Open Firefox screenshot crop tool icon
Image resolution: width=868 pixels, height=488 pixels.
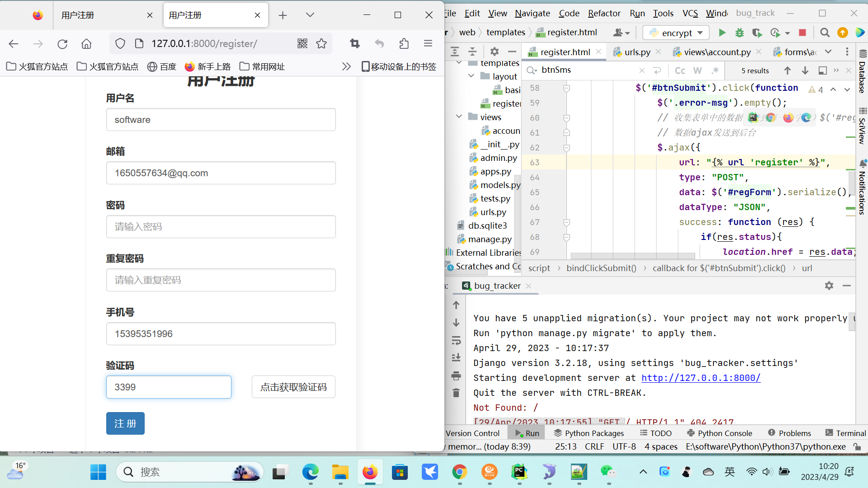pos(355,43)
